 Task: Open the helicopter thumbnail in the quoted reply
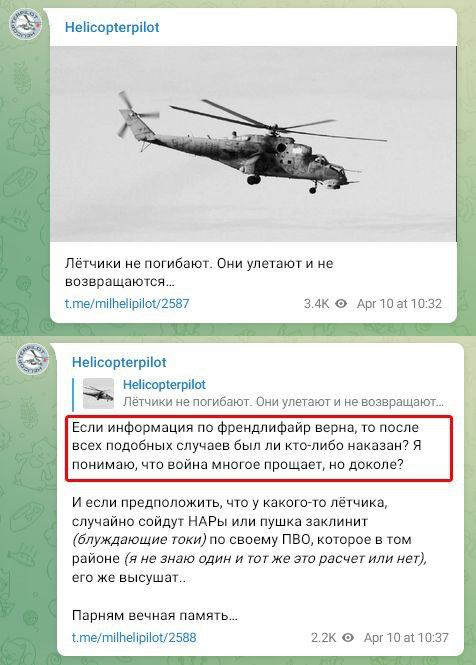[98, 394]
